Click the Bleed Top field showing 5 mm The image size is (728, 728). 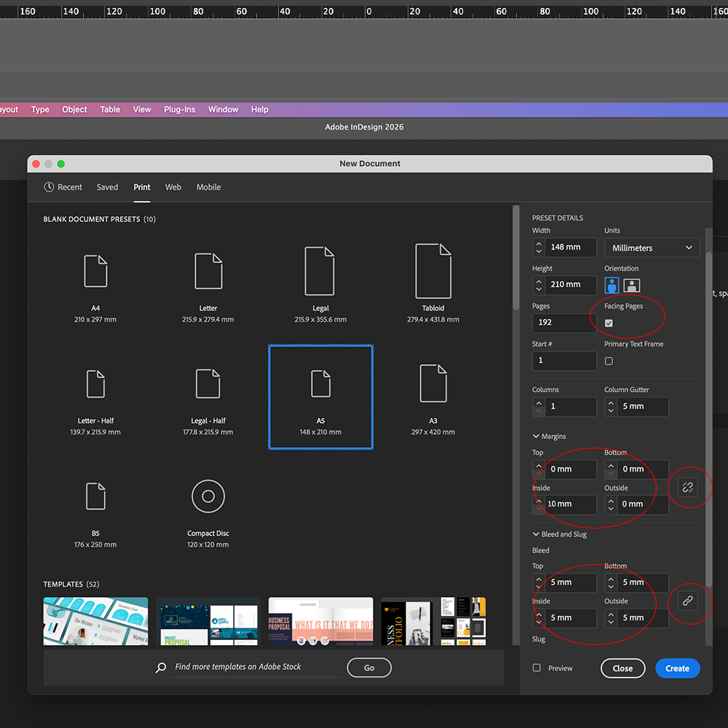pos(571,582)
